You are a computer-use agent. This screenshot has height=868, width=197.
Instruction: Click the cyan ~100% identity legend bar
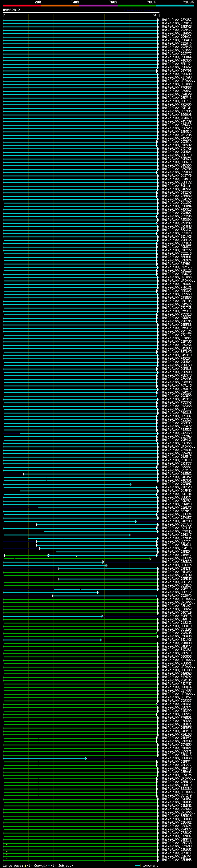pos(175,6)
